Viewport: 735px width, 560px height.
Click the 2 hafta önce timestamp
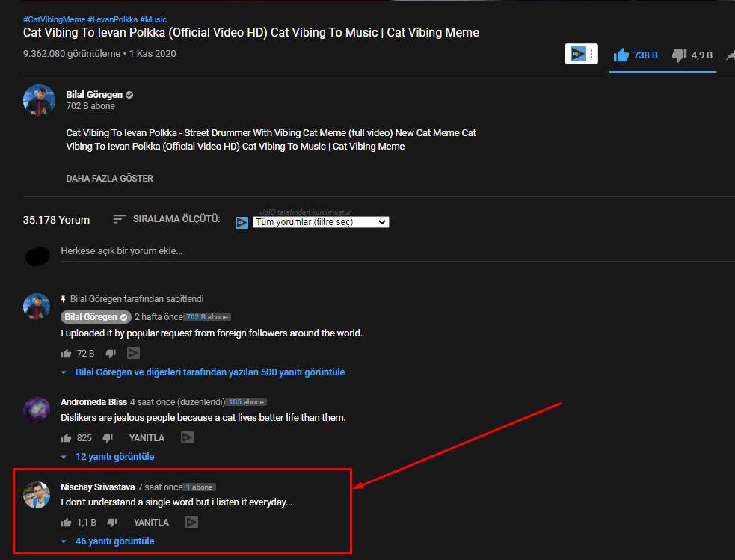[159, 317]
